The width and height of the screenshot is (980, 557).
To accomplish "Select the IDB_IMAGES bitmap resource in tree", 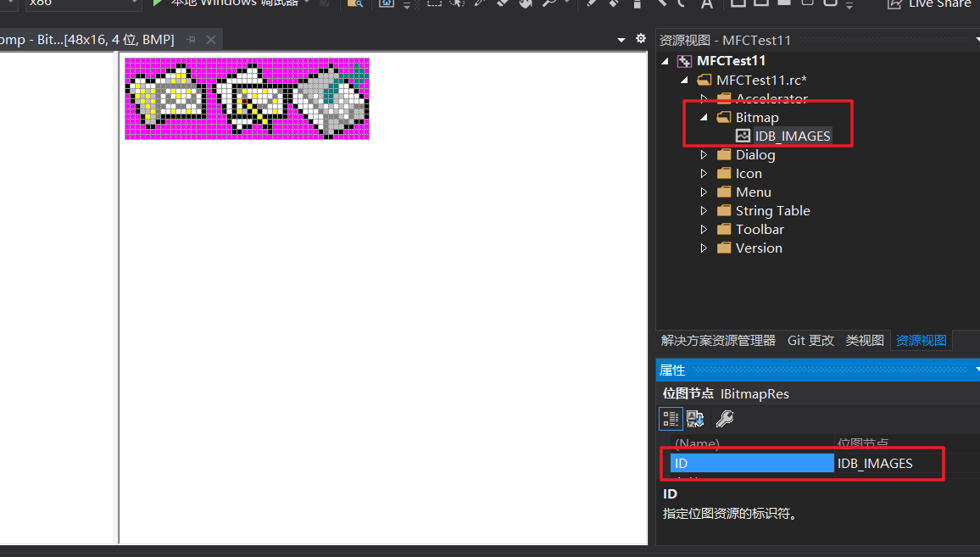I will tap(792, 136).
